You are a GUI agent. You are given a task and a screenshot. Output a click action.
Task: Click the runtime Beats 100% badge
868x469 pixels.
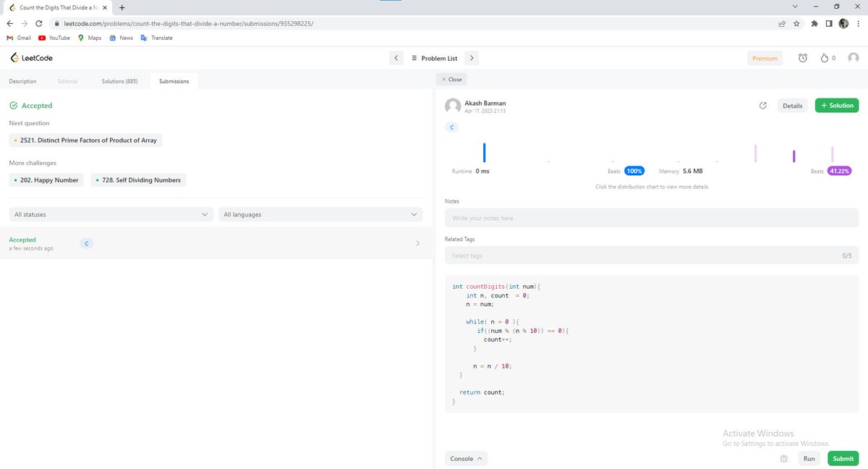click(x=634, y=172)
